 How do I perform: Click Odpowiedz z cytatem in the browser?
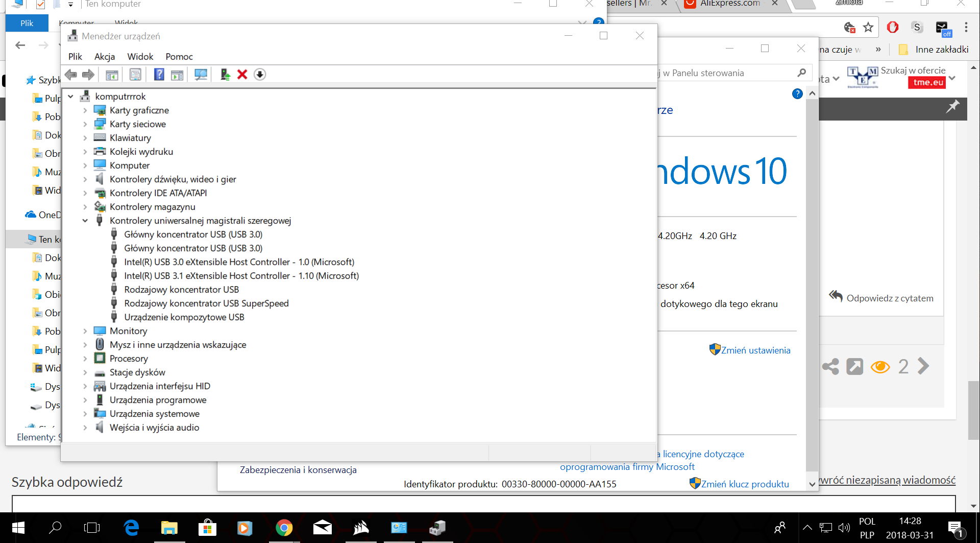[890, 298]
